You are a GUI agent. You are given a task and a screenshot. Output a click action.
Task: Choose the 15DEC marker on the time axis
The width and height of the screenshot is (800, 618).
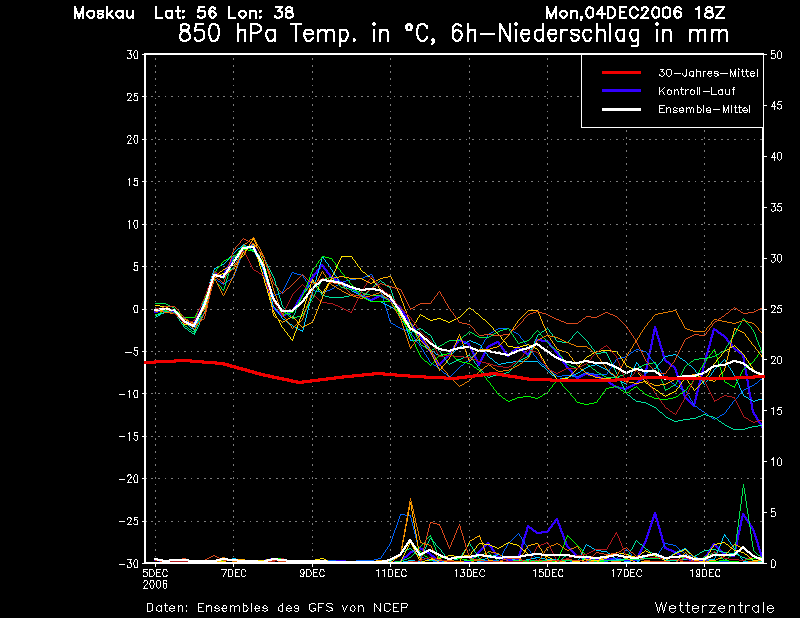coord(548,574)
